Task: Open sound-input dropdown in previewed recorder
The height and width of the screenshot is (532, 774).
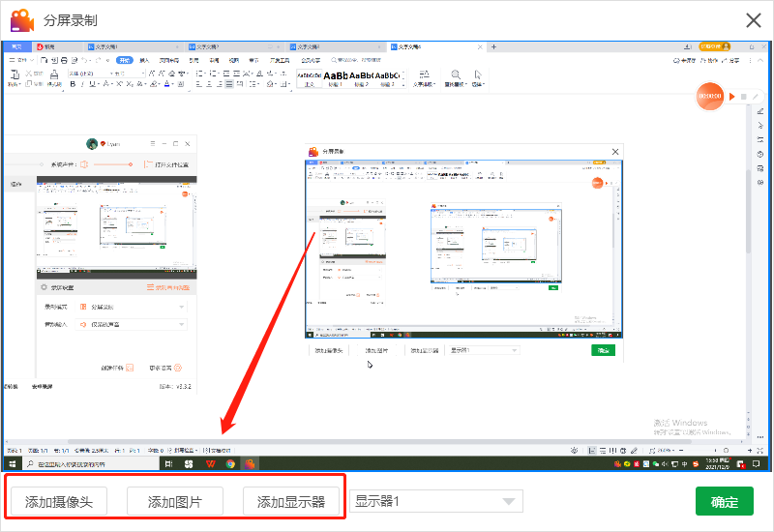Action: pos(132,324)
